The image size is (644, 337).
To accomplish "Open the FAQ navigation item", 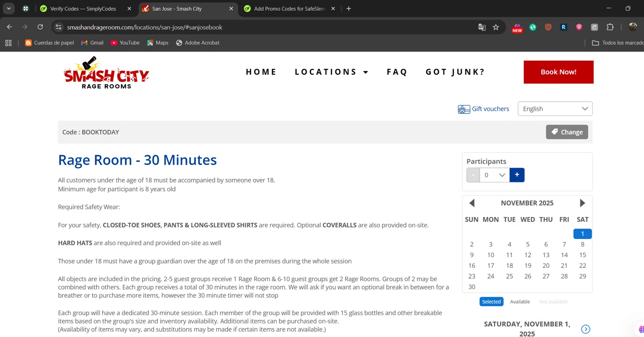I will tap(397, 72).
